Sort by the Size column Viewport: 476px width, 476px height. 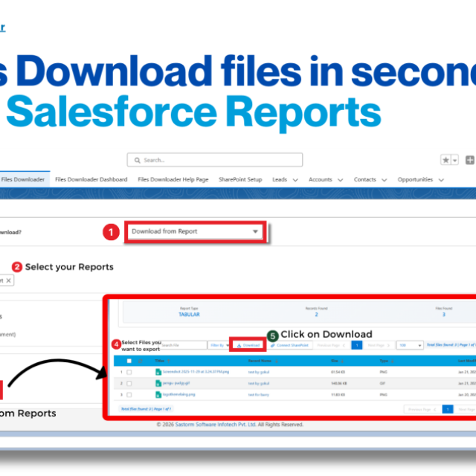tap(337, 361)
